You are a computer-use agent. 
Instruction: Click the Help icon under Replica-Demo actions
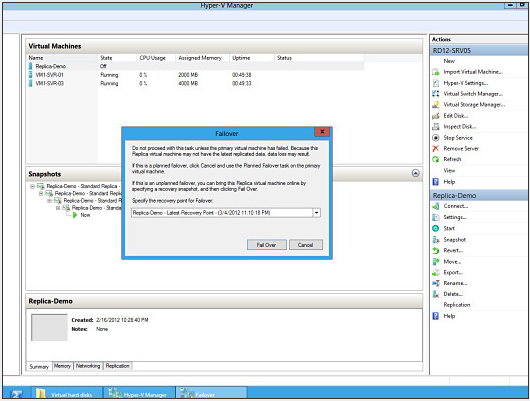[x=436, y=316]
